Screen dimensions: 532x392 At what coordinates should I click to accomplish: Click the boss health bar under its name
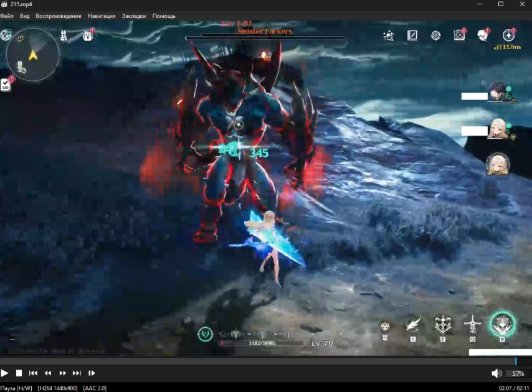(265, 38)
